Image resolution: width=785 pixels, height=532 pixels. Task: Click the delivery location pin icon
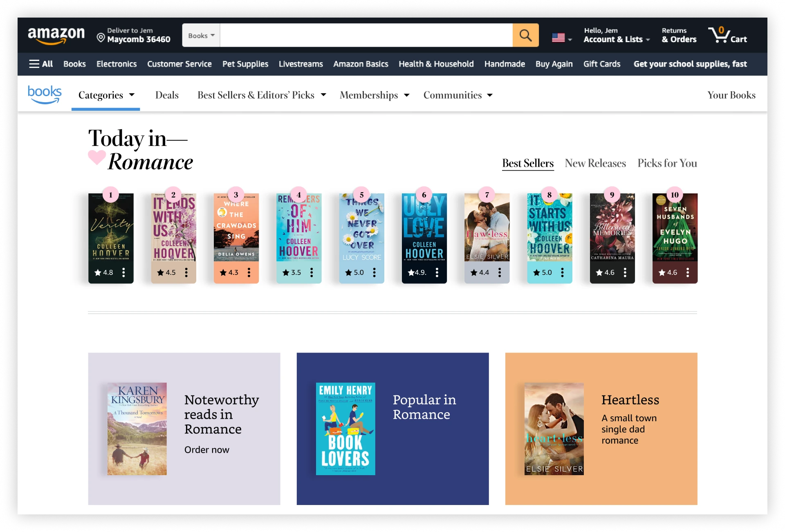coord(101,38)
